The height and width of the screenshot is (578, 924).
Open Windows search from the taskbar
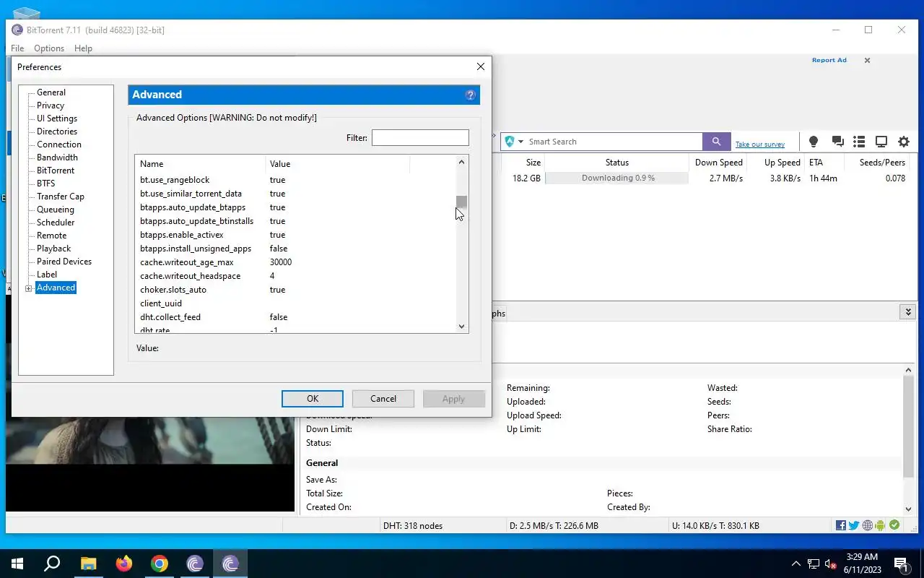click(x=52, y=564)
